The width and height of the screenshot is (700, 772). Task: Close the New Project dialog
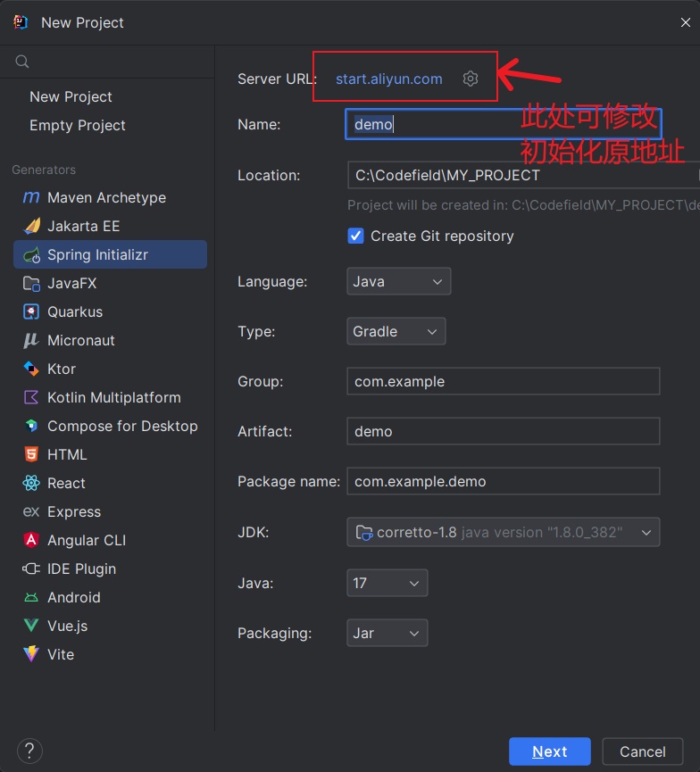[685, 22]
